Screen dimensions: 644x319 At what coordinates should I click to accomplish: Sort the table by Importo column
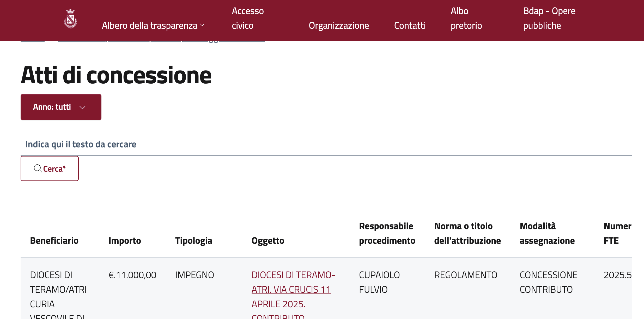(124, 241)
